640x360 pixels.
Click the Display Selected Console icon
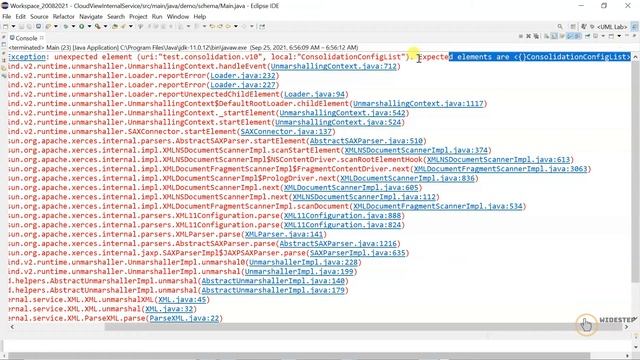click(x=595, y=36)
